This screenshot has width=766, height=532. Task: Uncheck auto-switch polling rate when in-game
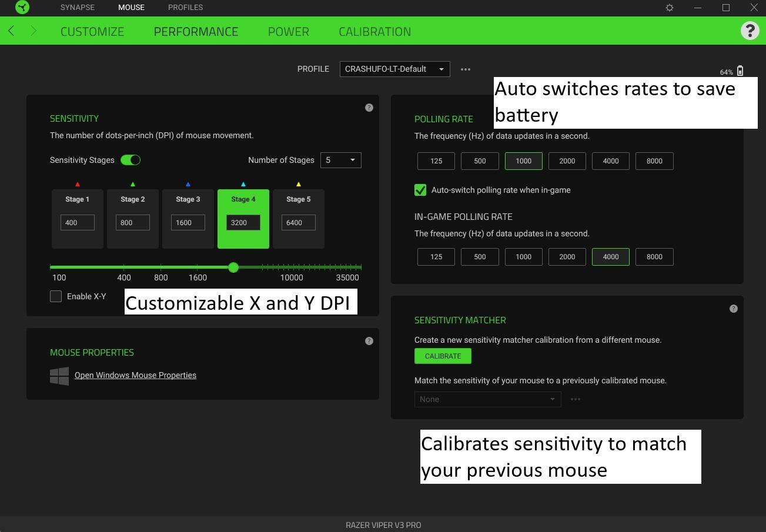(420, 190)
